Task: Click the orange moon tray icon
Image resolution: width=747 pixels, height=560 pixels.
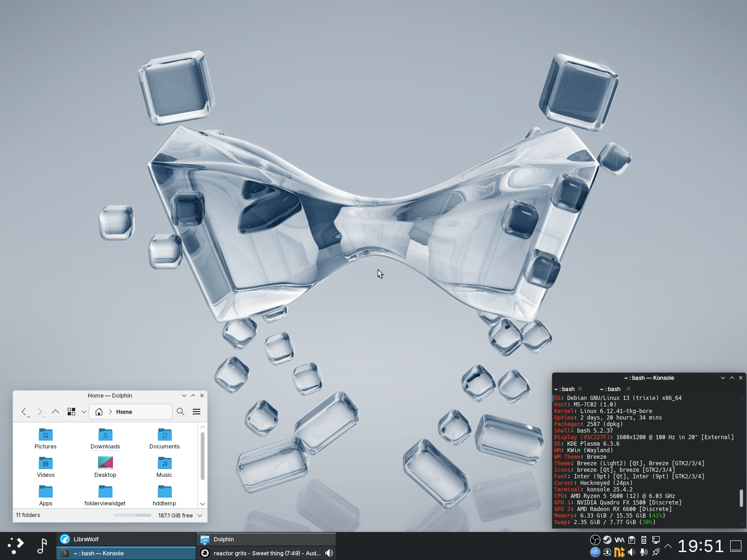Action: pyautogui.click(x=620, y=552)
